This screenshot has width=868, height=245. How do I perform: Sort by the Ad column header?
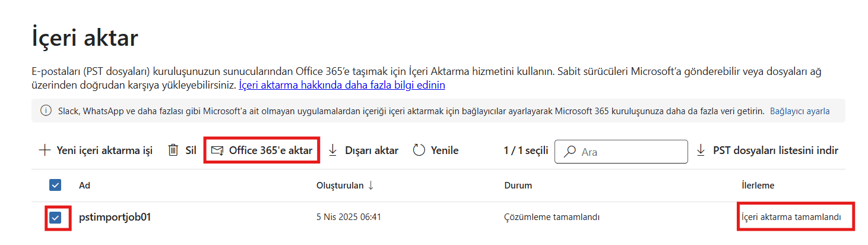[84, 186]
